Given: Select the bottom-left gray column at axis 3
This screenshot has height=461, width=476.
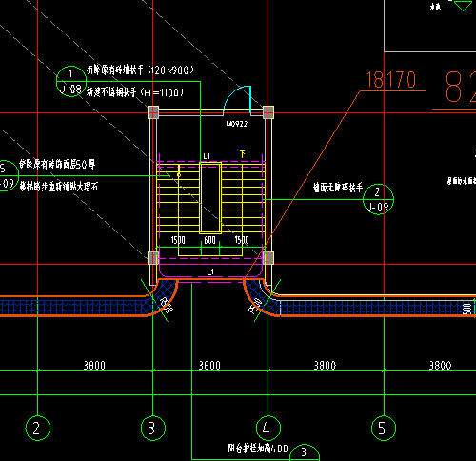Looking at the screenshot, I should point(153,258).
